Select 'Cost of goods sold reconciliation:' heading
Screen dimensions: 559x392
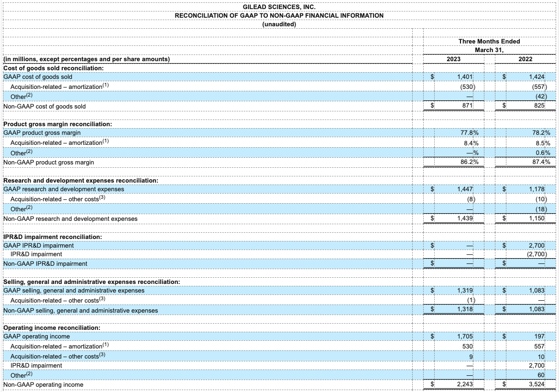[54, 68]
